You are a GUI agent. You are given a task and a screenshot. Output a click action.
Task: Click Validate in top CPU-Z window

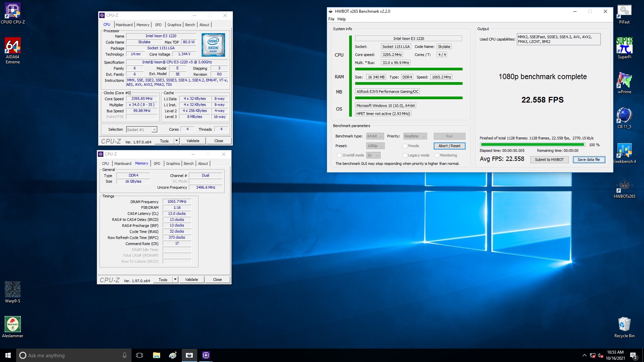tap(193, 141)
